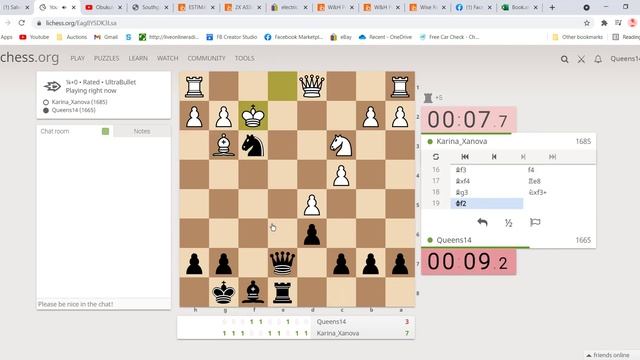Propose a takeback with the arrow icon
This screenshot has height=360, width=640.
click(x=482, y=222)
